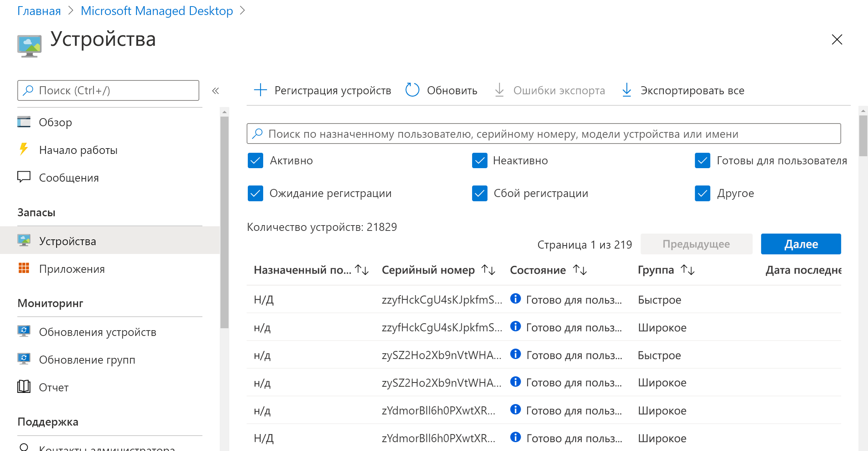Image resolution: width=868 pixels, height=451 pixels.
Task: Toggle the Готовы для пользователя checkbox
Action: point(703,160)
